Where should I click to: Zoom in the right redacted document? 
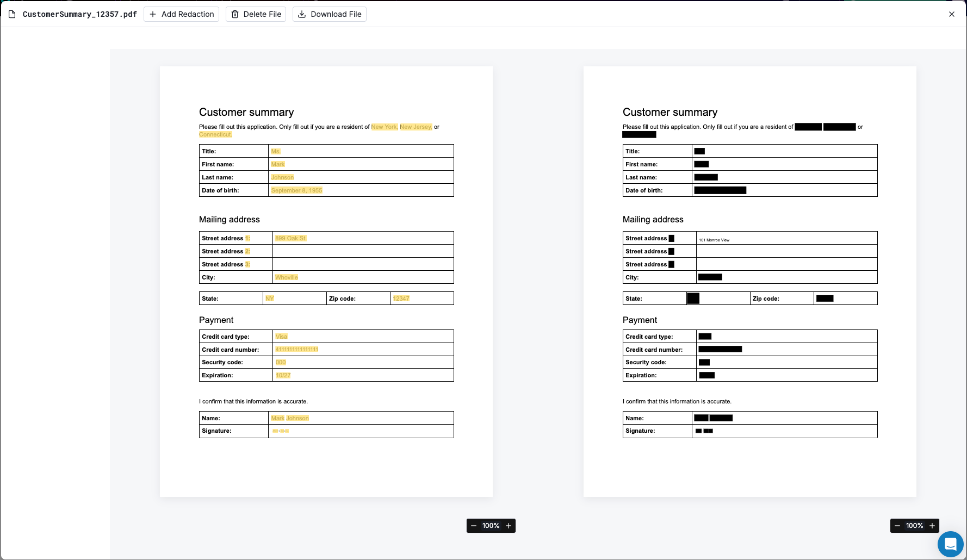click(932, 526)
